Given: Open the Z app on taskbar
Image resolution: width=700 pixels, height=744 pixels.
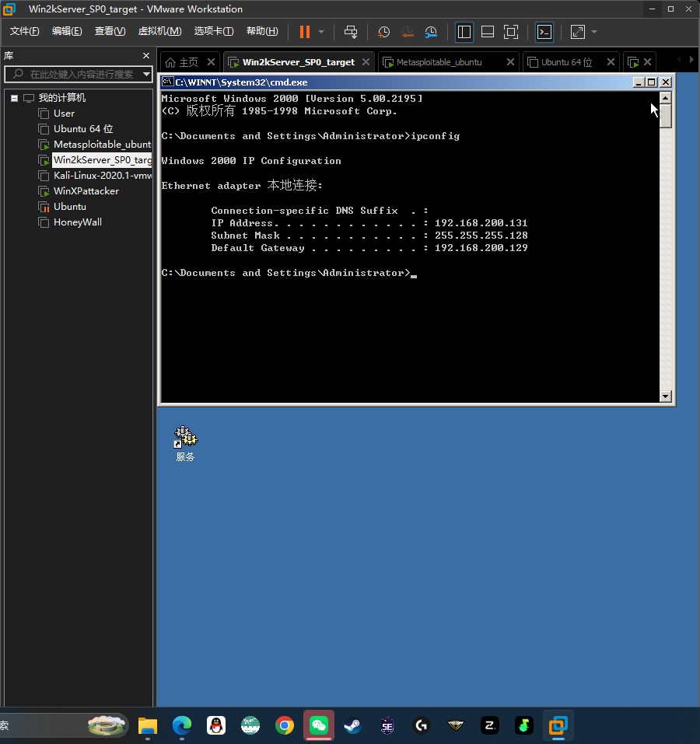Looking at the screenshot, I should pos(489,725).
